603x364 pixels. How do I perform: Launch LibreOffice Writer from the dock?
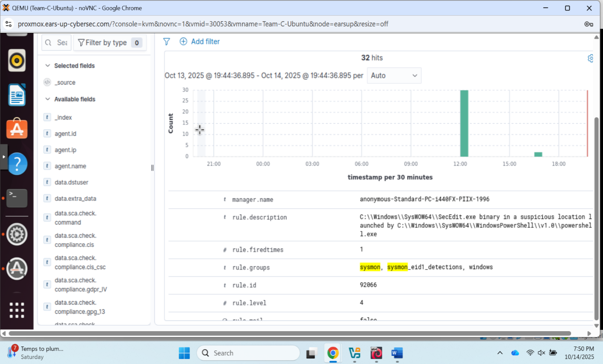click(x=17, y=95)
